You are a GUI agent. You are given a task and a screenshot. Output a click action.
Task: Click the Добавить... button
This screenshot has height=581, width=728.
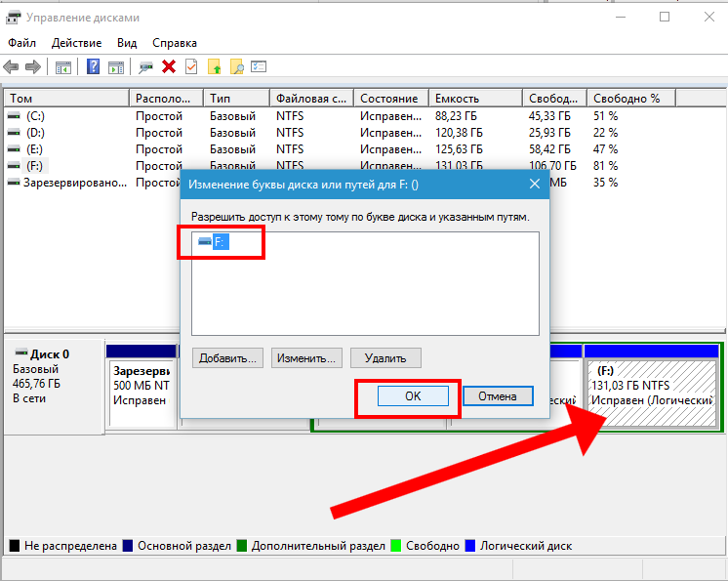point(227,358)
